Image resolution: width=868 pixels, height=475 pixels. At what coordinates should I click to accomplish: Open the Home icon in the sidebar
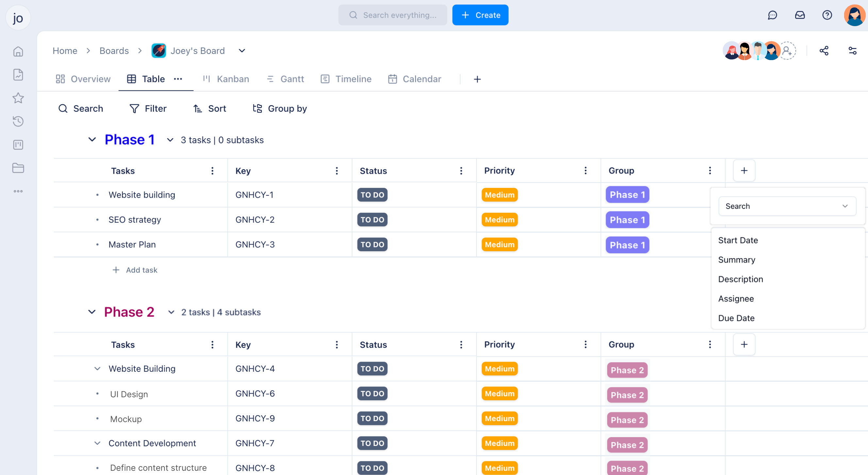pyautogui.click(x=18, y=51)
